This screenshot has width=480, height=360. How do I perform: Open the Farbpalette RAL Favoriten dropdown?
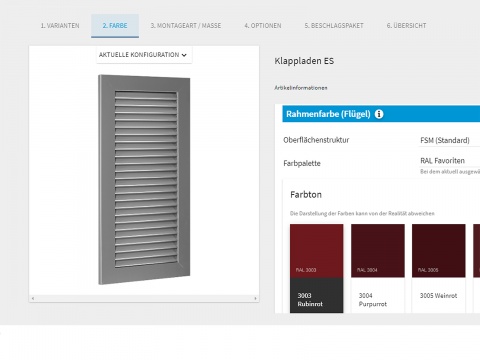point(450,161)
